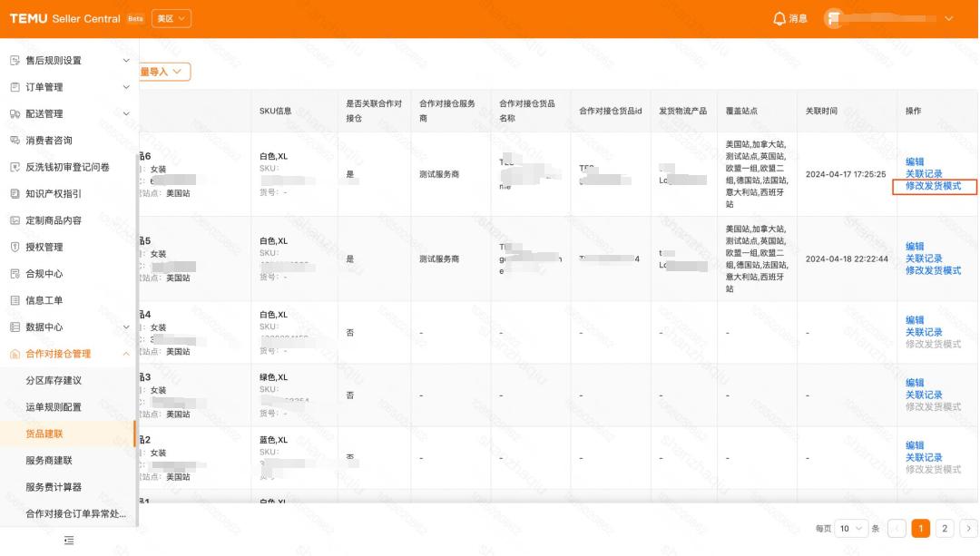Viewport: 980px width, 556px height.
Task: Click 修改发货模式 for the 2024-04-18 row
Action: pos(933,270)
